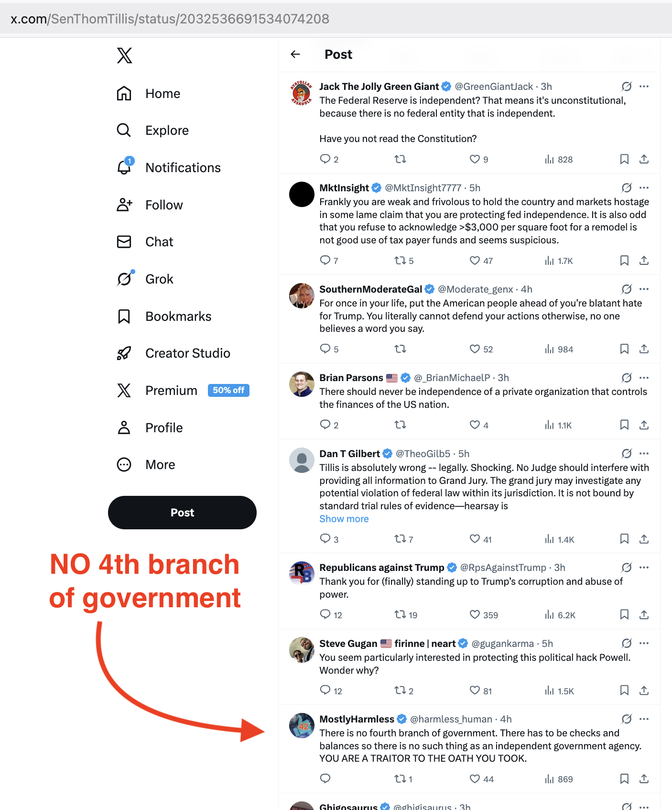672x810 pixels.
Task: Open the three-dot menu on MostlyHarmless reply
Action: (x=644, y=719)
